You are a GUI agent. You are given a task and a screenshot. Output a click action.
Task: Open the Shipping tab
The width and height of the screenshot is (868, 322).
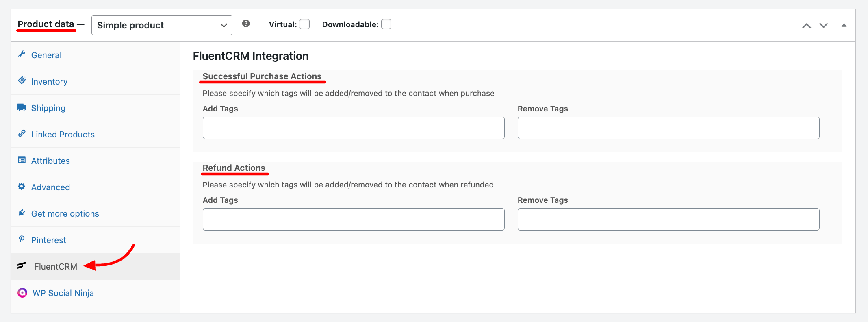point(95,108)
